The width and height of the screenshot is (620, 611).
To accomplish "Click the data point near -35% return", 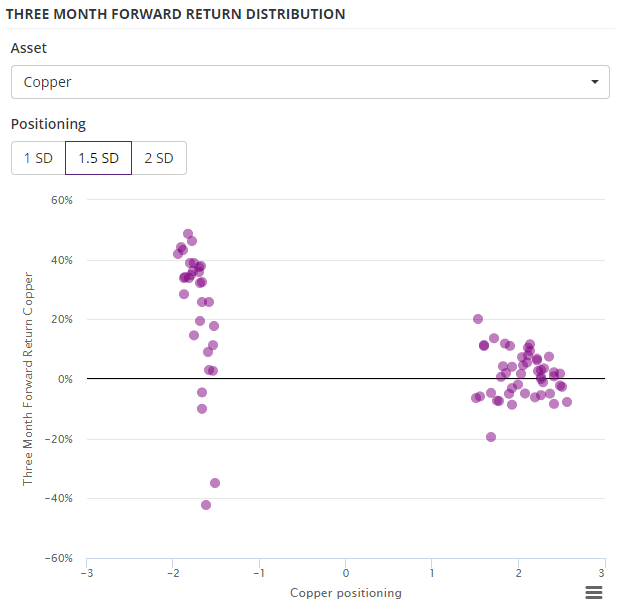I will pos(215,482).
